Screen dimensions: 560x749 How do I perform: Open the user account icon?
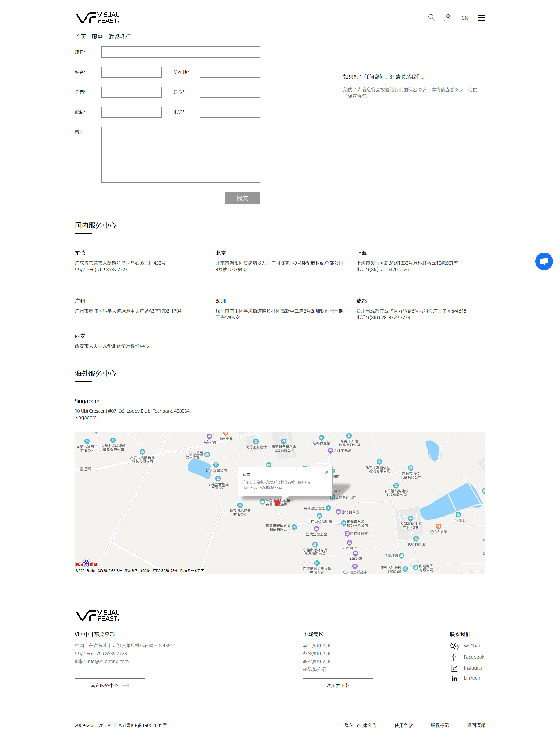[448, 18]
